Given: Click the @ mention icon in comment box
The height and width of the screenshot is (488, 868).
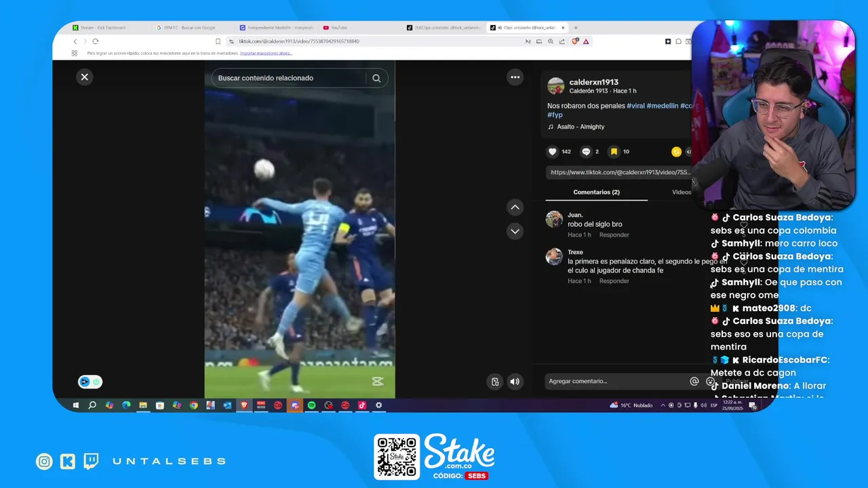Looking at the screenshot, I should click(x=694, y=382).
